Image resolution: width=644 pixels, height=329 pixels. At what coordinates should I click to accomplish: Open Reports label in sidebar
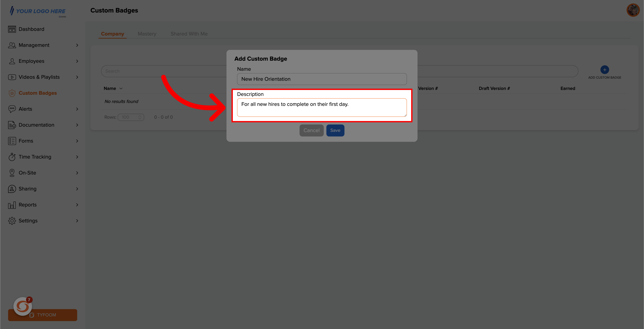[x=28, y=205]
